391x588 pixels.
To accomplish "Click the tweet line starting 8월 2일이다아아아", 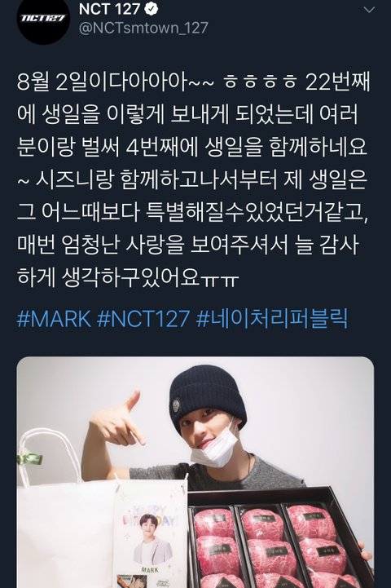I will pos(194,83).
